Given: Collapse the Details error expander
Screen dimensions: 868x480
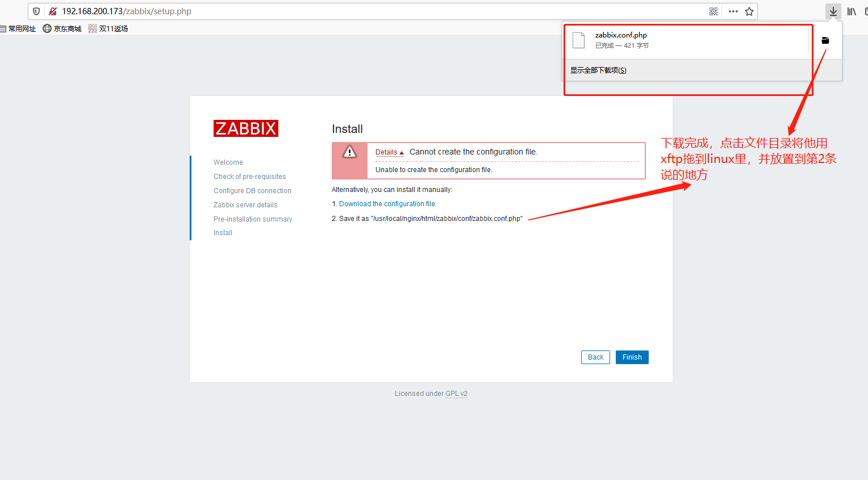Looking at the screenshot, I should 389,152.
